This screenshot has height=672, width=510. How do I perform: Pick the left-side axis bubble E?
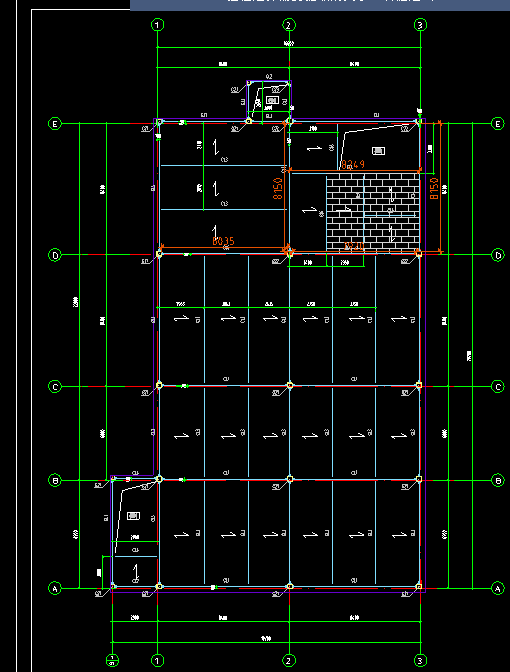coord(54,124)
